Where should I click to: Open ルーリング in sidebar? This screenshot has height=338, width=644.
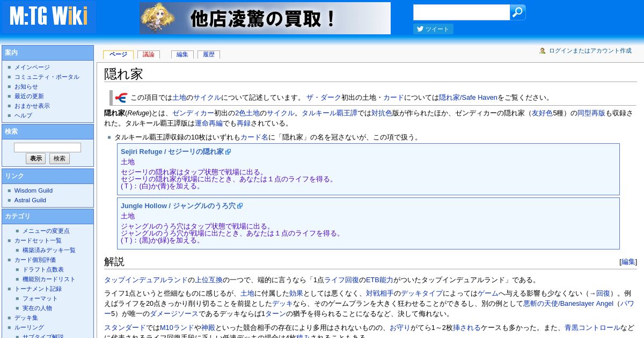[x=29, y=328]
